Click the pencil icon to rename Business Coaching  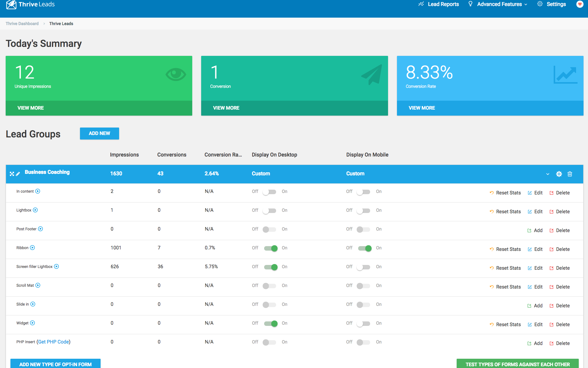coord(18,174)
